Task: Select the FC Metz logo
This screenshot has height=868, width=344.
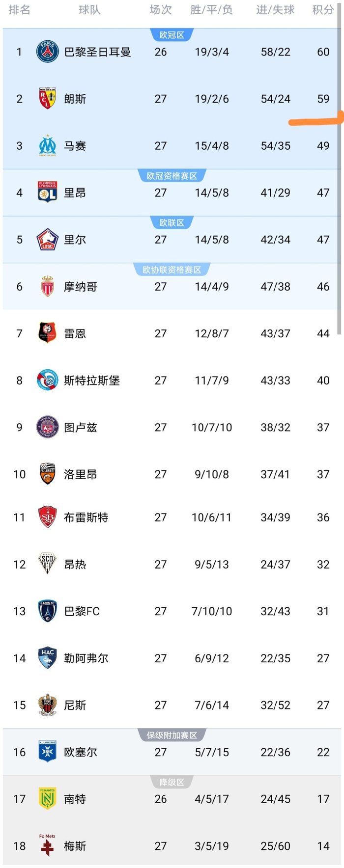Action: 47,845
